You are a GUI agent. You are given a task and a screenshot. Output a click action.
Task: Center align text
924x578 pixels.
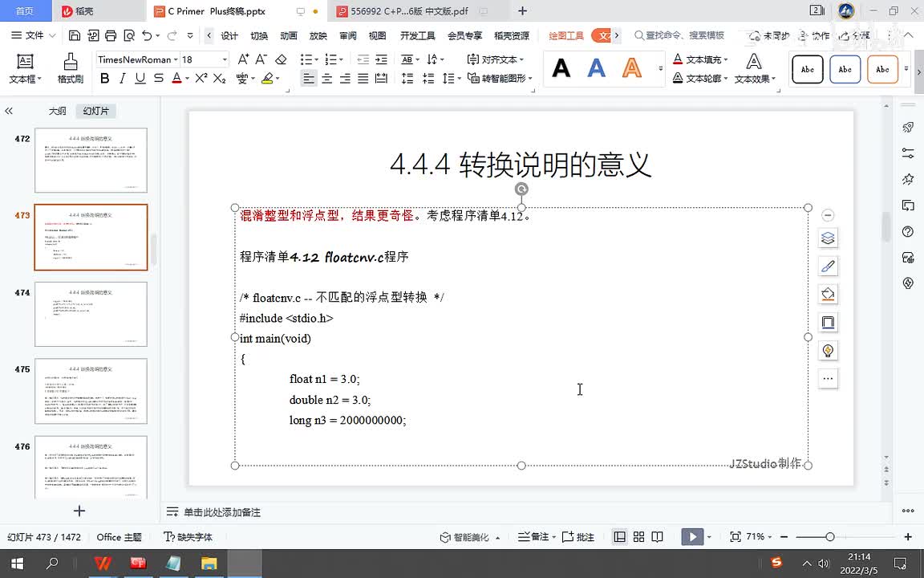(x=326, y=78)
